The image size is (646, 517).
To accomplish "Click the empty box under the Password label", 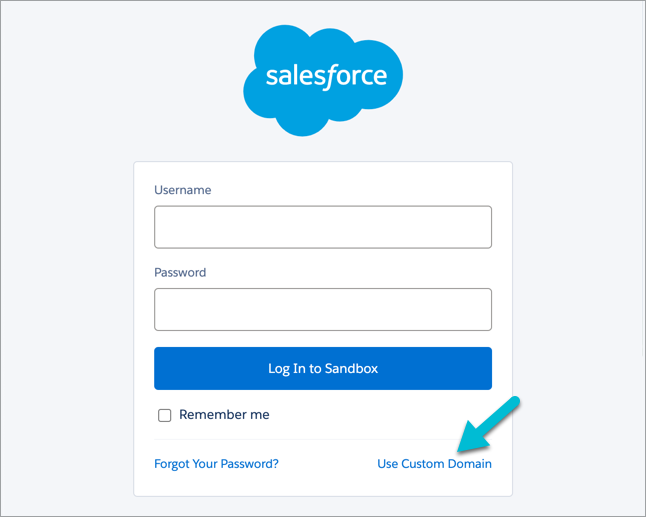I will pyautogui.click(x=323, y=309).
